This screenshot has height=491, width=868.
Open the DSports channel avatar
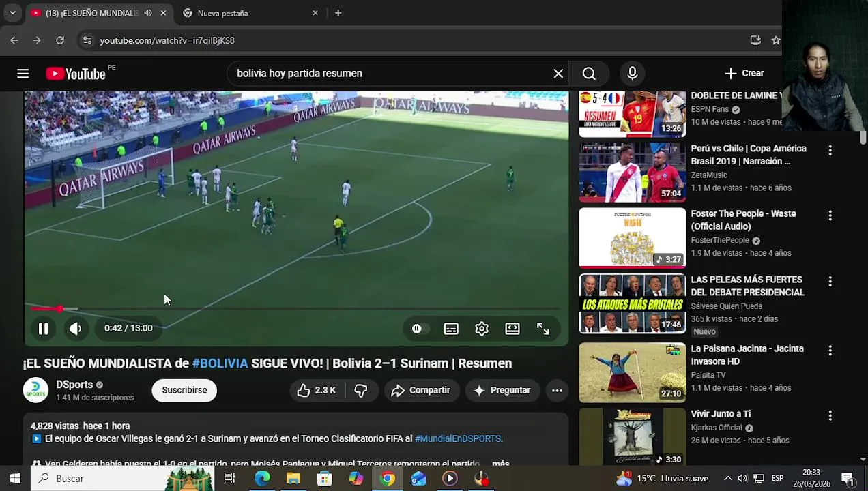pyautogui.click(x=36, y=390)
